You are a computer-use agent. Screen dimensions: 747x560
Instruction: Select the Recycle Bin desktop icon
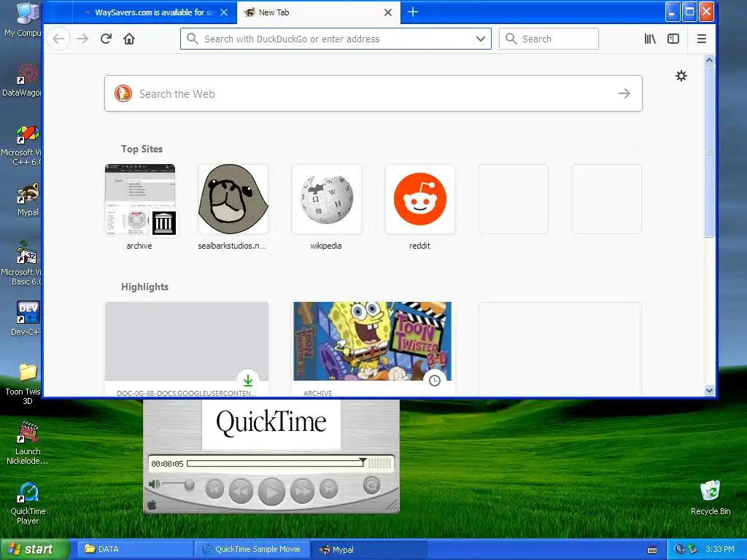point(711,497)
